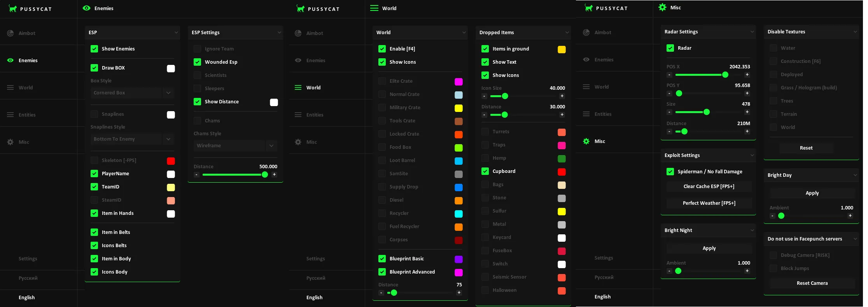Viewport: 868px width, 307px height.
Task: Click the Reset Camera button
Action: pyautogui.click(x=812, y=283)
